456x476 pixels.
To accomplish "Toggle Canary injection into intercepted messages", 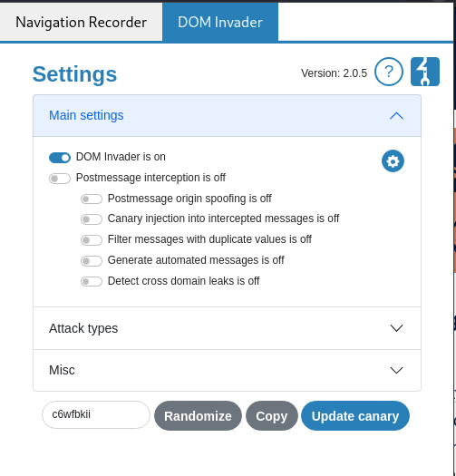I will [x=92, y=219].
